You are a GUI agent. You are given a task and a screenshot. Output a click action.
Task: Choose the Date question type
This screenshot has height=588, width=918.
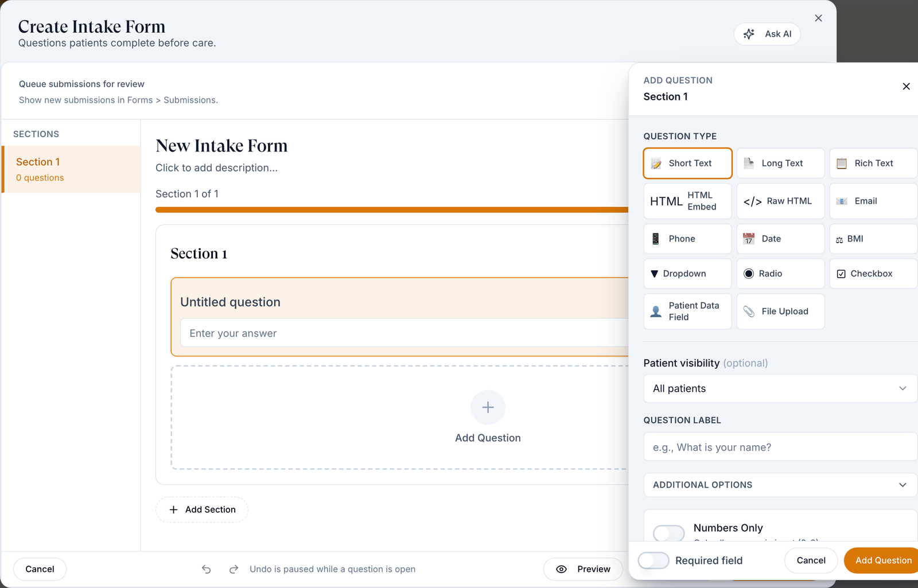(780, 239)
